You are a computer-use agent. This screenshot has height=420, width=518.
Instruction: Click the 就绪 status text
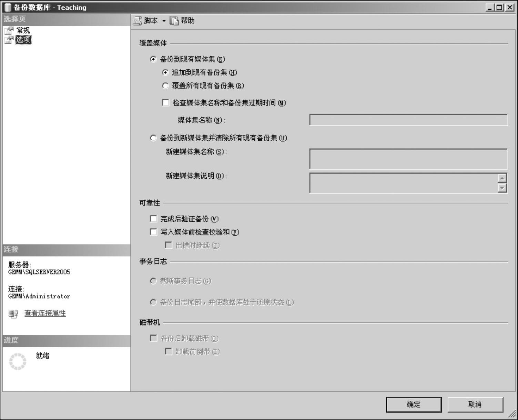42,356
